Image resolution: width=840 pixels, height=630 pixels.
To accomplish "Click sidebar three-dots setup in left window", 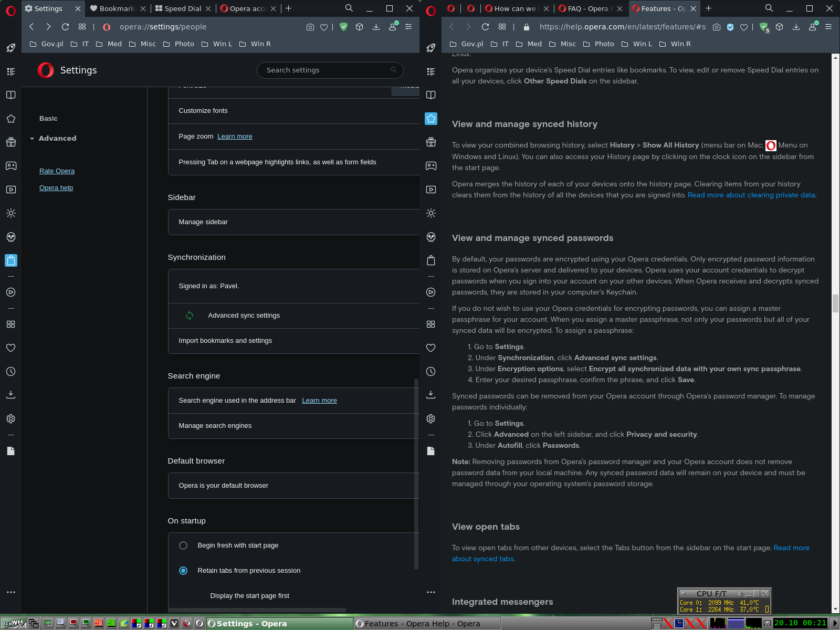I will (10, 592).
